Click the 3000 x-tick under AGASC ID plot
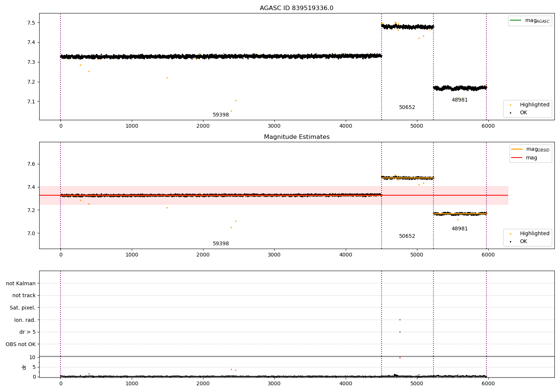Screen dimensions: 560x392 pos(274,126)
